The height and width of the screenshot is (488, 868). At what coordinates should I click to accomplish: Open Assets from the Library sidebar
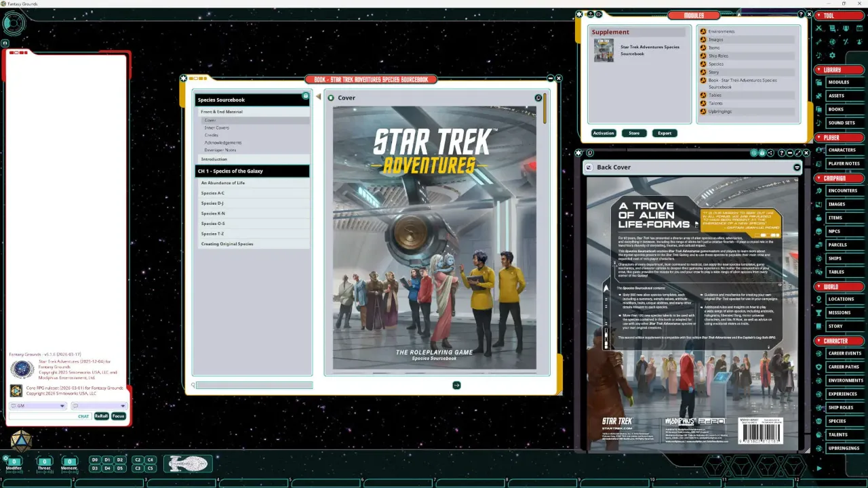(844, 96)
